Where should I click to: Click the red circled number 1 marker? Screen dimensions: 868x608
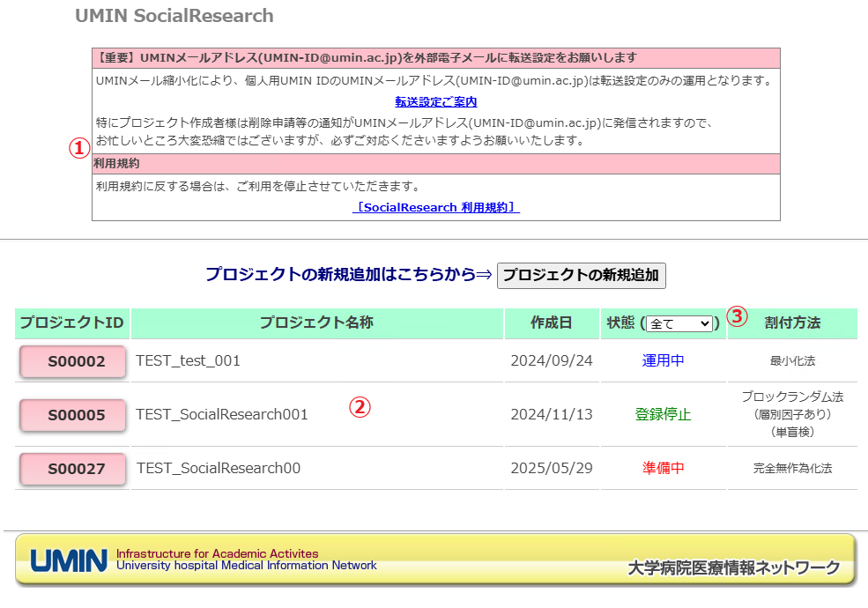coord(79,148)
